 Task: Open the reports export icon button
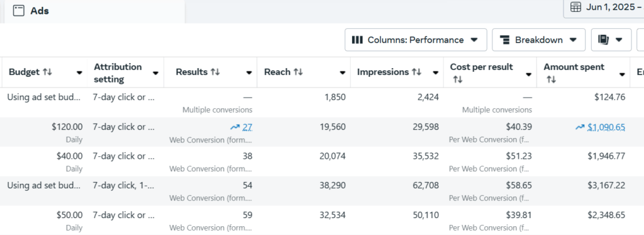tap(611, 40)
